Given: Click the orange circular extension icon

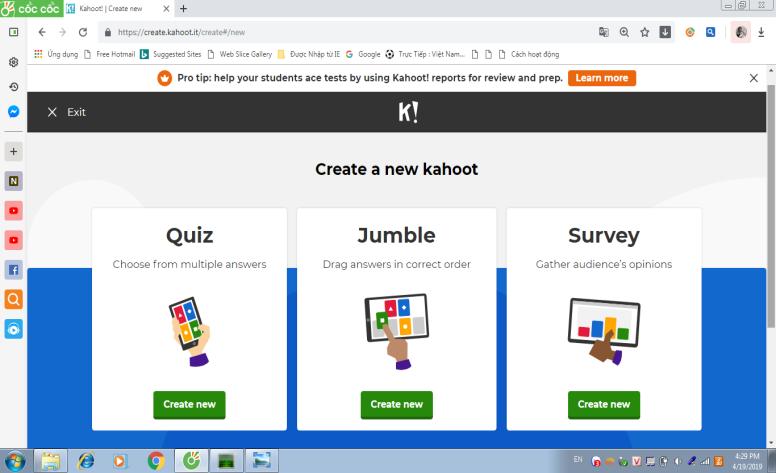Looking at the screenshot, I should pos(690,32).
